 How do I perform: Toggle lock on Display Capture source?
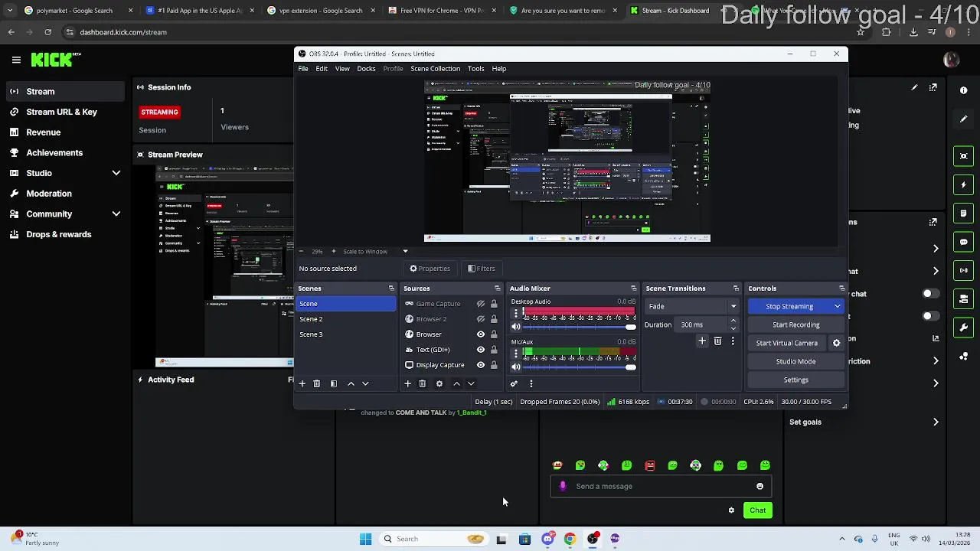494,365
